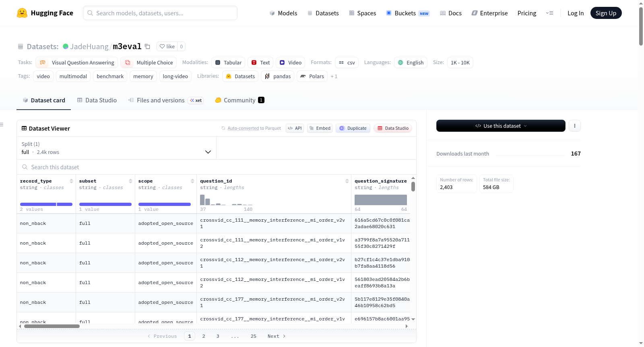This screenshot has width=644, height=347.
Task: Open the JadeHuang user profile link
Action: (x=89, y=46)
